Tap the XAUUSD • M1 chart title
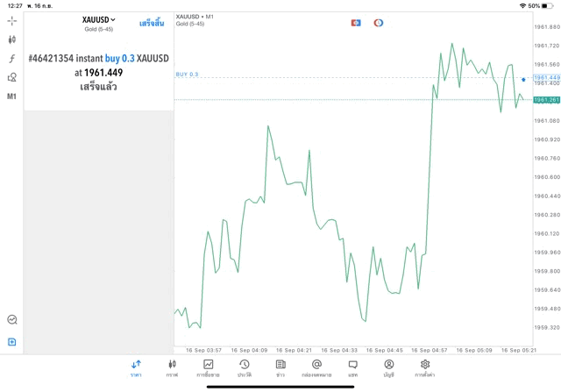Image resolution: width=561 pixels, height=392 pixels. pyautogui.click(x=195, y=17)
